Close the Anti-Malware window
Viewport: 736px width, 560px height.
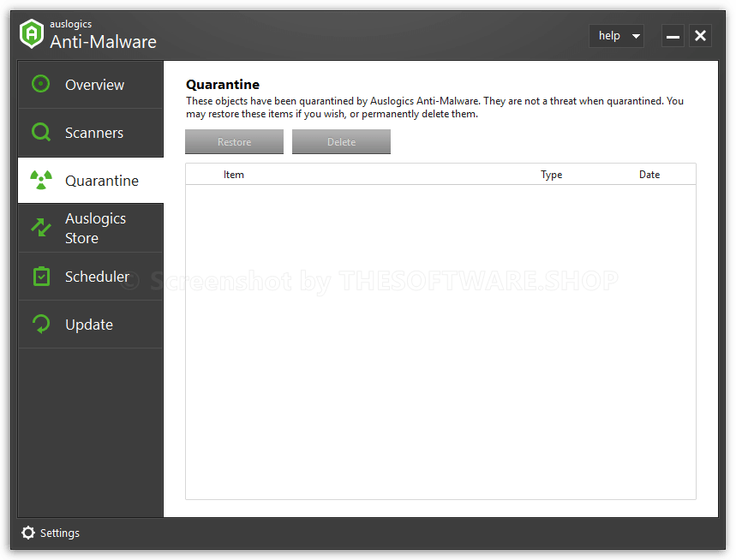pyautogui.click(x=700, y=36)
